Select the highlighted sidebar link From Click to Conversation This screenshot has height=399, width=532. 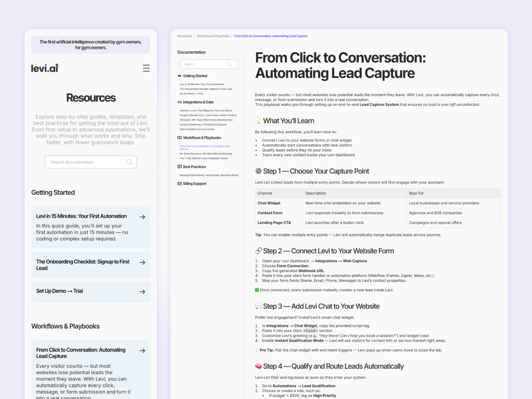pyautogui.click(x=204, y=148)
